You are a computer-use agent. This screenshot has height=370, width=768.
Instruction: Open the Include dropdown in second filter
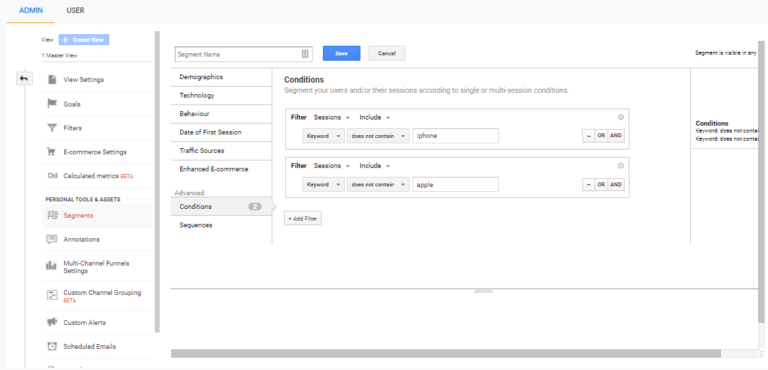coord(375,166)
